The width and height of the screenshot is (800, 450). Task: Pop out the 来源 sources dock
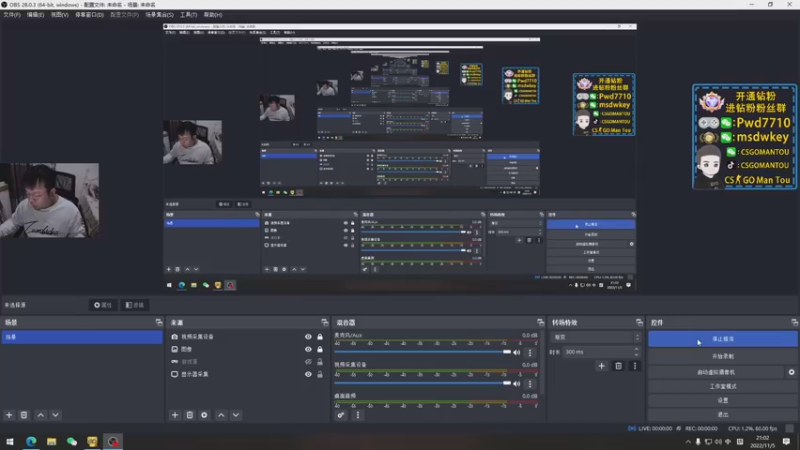tap(324, 322)
